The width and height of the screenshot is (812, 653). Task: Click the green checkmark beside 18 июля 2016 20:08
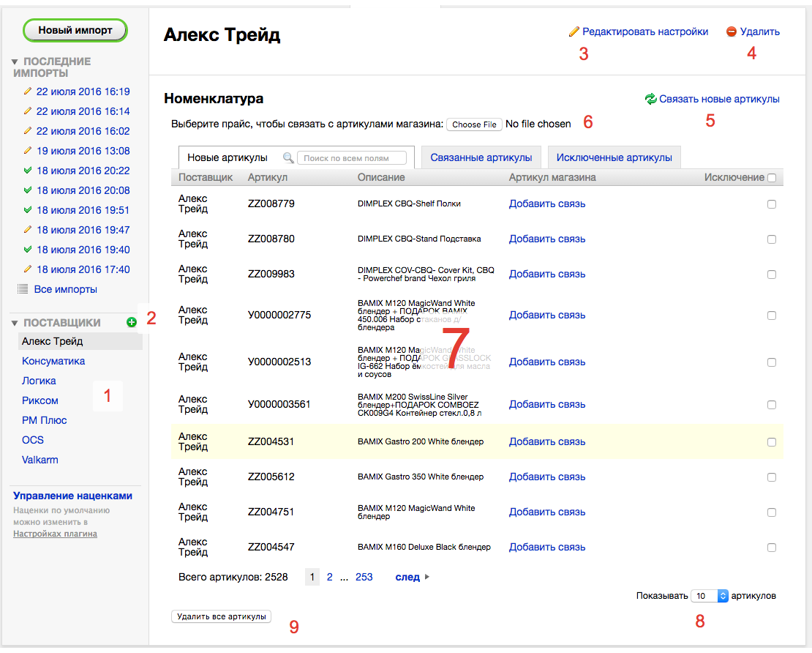click(28, 190)
